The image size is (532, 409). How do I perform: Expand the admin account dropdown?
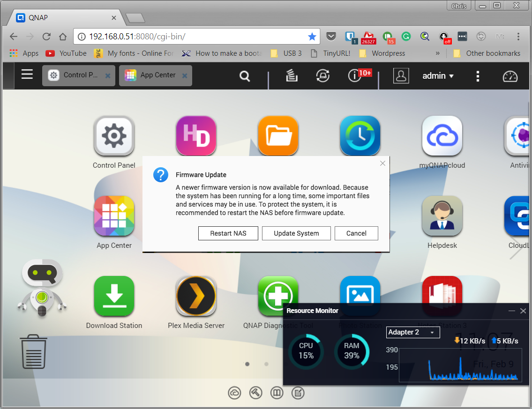coord(438,76)
